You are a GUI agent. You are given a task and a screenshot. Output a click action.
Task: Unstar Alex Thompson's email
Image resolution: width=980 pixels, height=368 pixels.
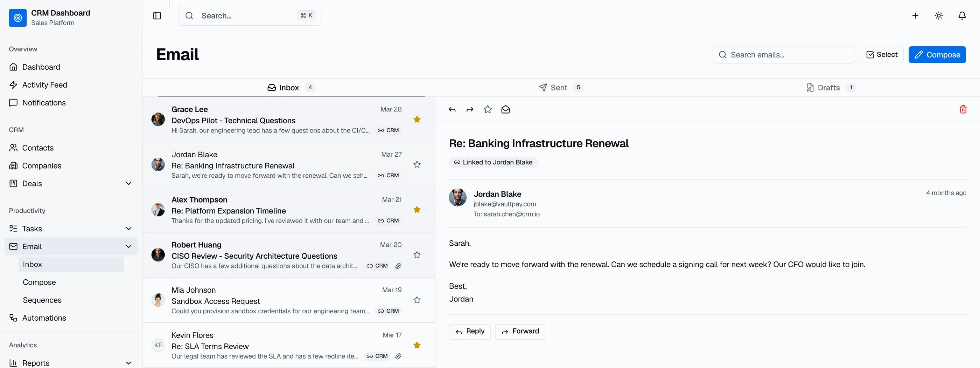point(417,210)
